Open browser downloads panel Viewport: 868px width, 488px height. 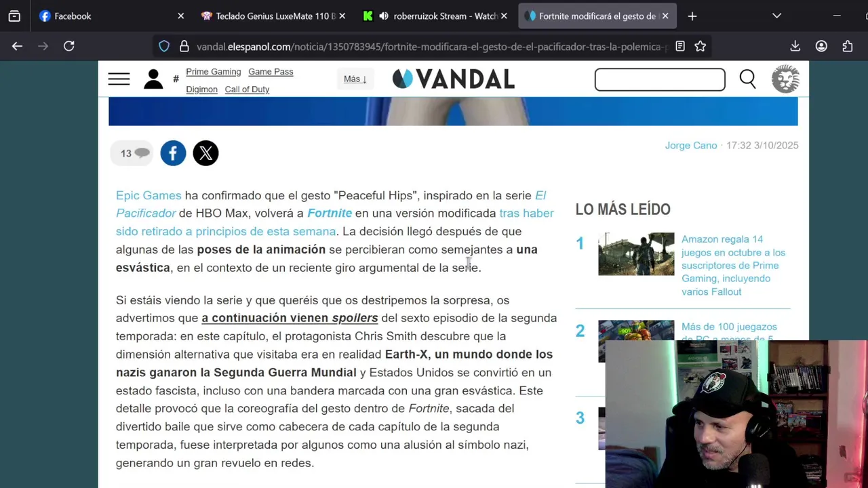(x=795, y=46)
